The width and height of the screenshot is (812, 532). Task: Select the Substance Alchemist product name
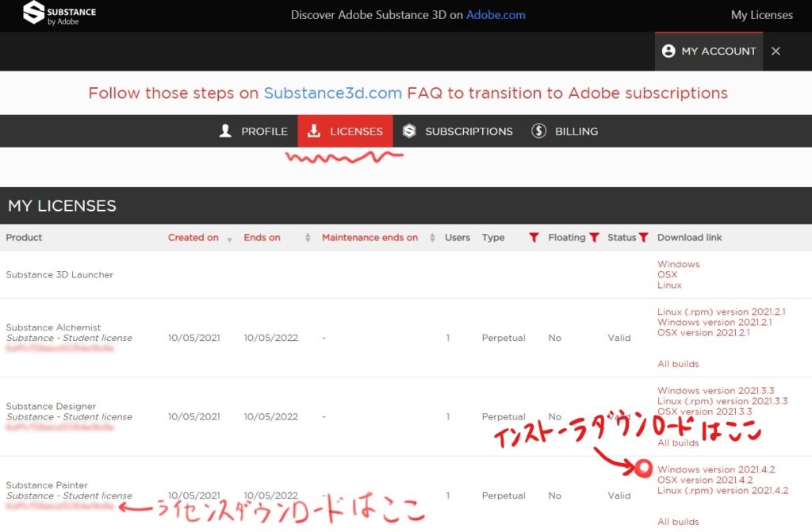pyautogui.click(x=53, y=327)
